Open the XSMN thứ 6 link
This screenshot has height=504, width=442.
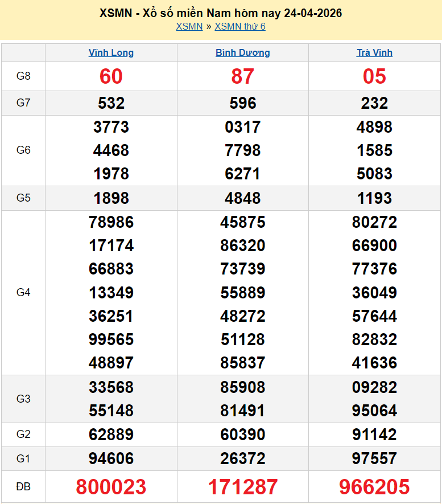coord(239,26)
